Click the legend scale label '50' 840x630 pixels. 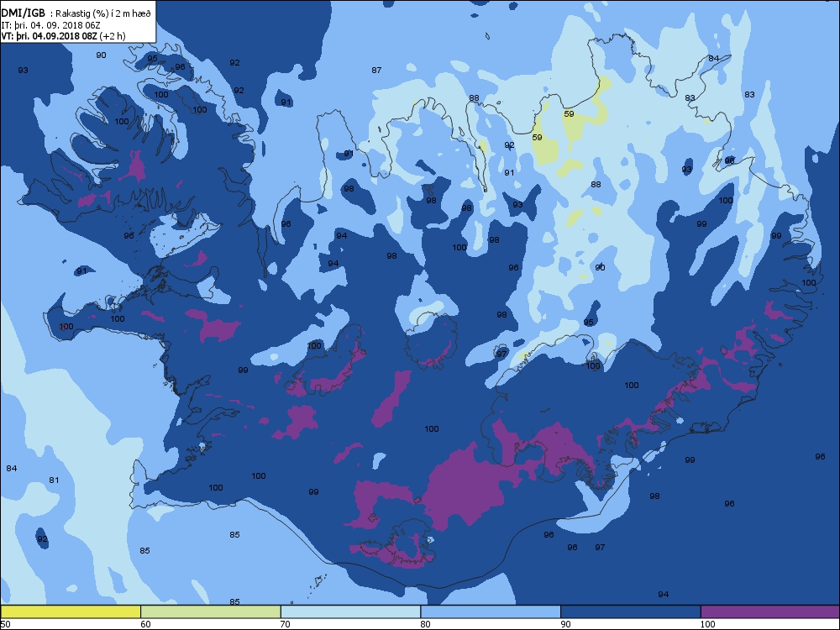tap(5, 624)
